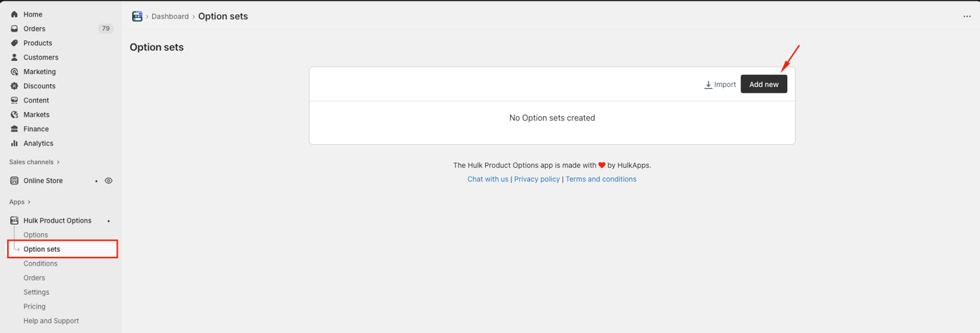
Task: Click the Home icon in sidebar
Action: (14, 14)
